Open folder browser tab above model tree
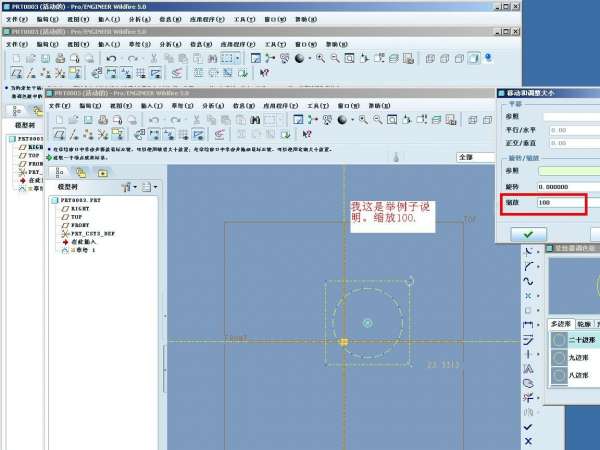The image size is (600, 450). click(81, 173)
